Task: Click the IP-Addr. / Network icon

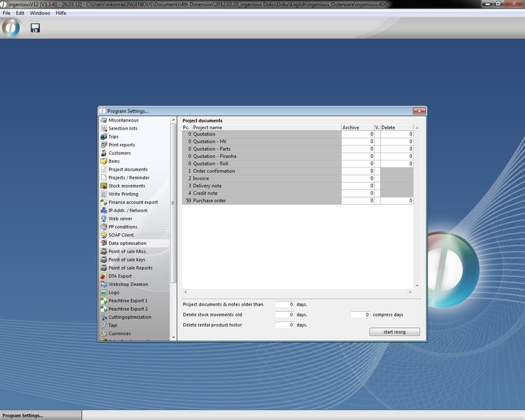Action: click(104, 211)
